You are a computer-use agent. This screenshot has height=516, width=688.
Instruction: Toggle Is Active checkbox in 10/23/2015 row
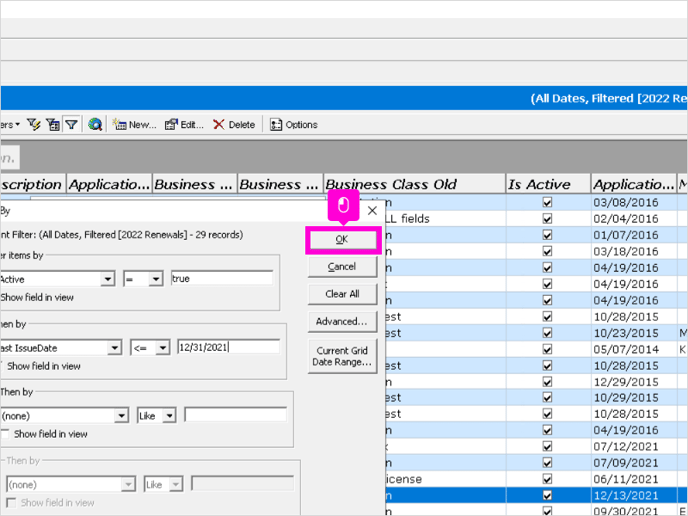coord(547,333)
